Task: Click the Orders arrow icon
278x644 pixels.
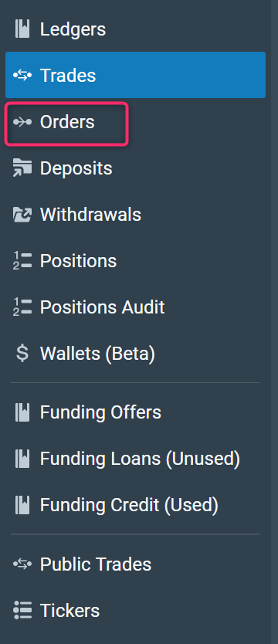Action: pyautogui.click(x=22, y=122)
